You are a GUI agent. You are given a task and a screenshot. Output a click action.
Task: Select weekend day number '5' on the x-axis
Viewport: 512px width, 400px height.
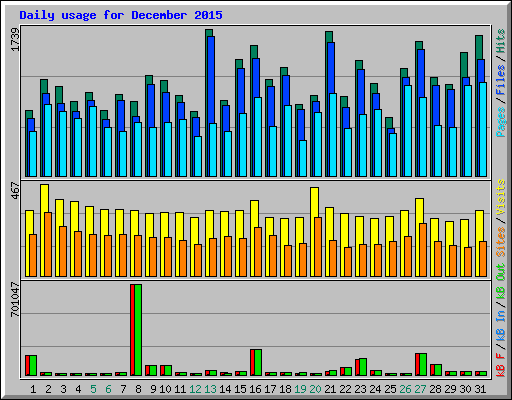pos(93,389)
